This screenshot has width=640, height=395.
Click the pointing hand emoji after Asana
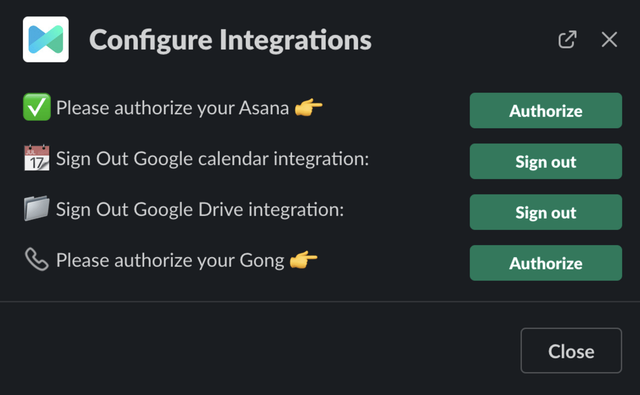(309, 107)
